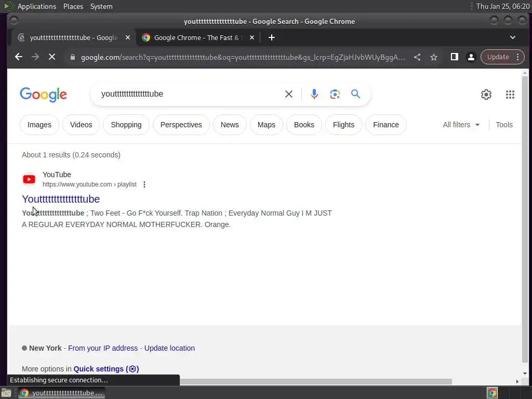Close the youttttube Google search tab
Viewport: 532px width, 399px height.
pos(128,37)
